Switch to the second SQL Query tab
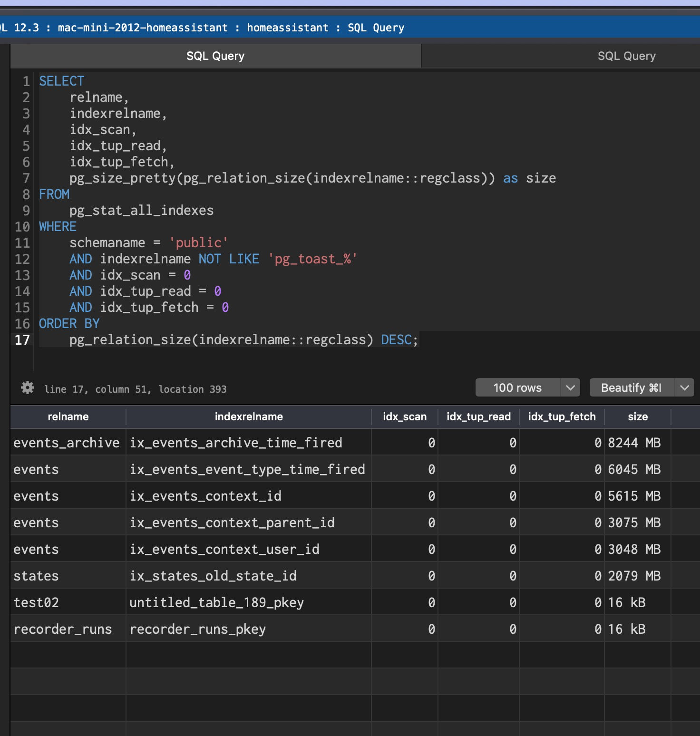The image size is (700, 736). point(626,56)
